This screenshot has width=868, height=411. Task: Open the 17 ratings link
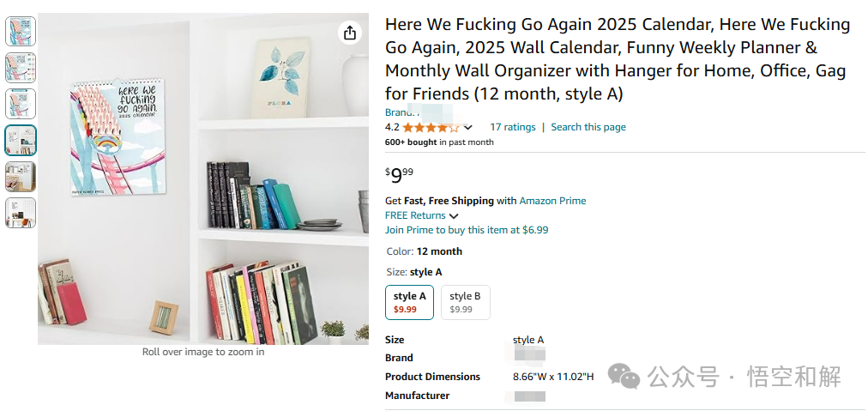pyautogui.click(x=512, y=127)
